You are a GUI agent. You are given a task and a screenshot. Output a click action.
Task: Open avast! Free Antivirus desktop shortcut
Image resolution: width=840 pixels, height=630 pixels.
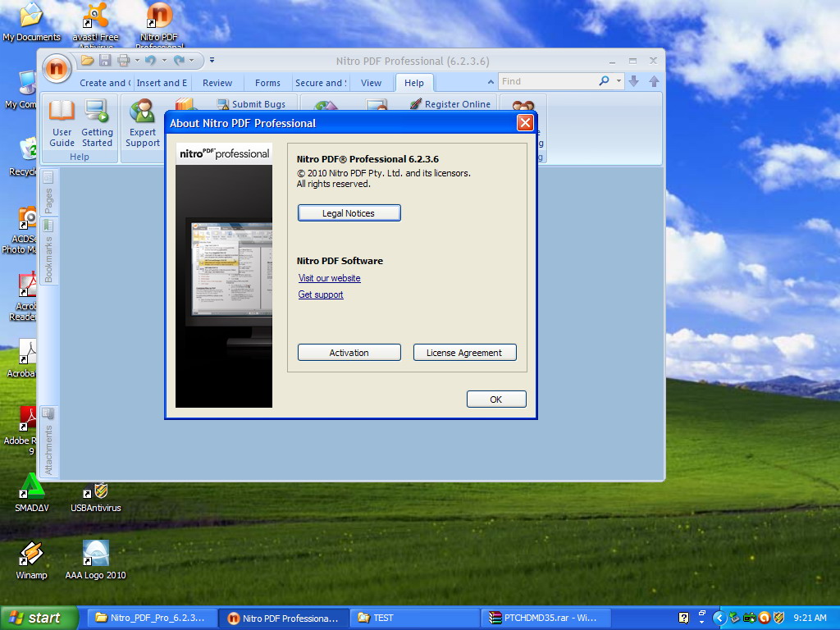[95, 24]
